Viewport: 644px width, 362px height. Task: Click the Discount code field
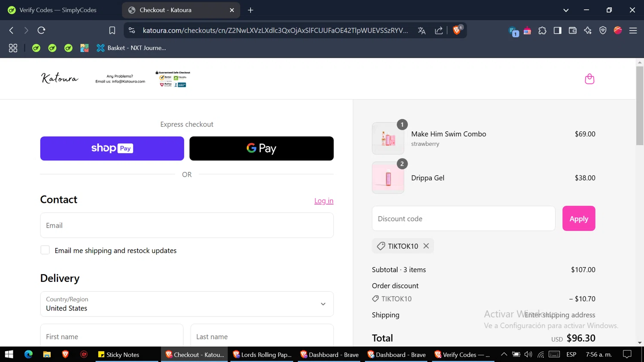[x=464, y=218]
